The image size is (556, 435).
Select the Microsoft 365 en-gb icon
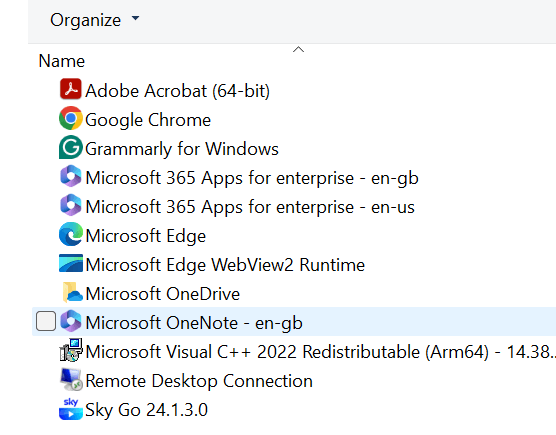pos(71,176)
